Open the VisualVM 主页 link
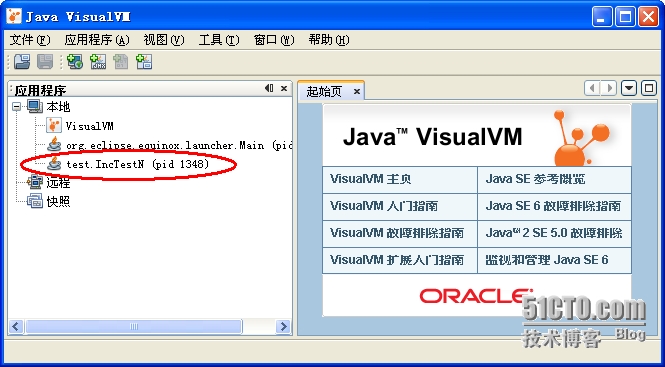This screenshot has height=367, width=665. click(371, 179)
